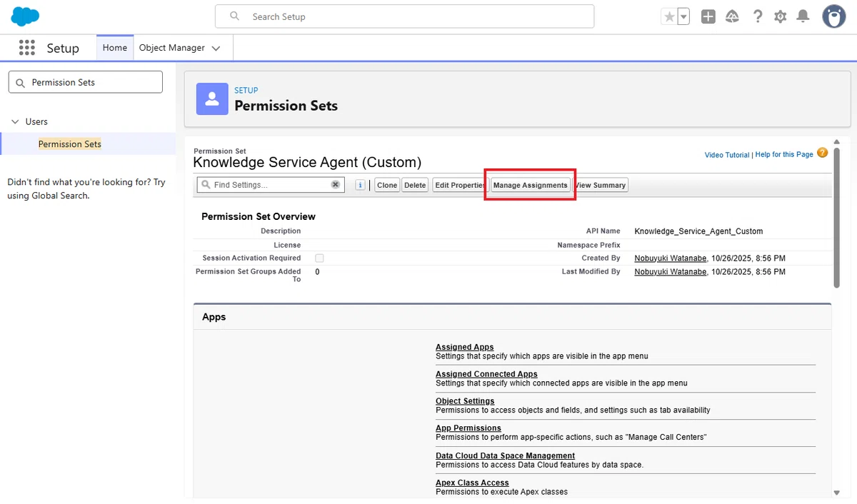Click the Clone button
857x504 pixels.
click(x=387, y=185)
